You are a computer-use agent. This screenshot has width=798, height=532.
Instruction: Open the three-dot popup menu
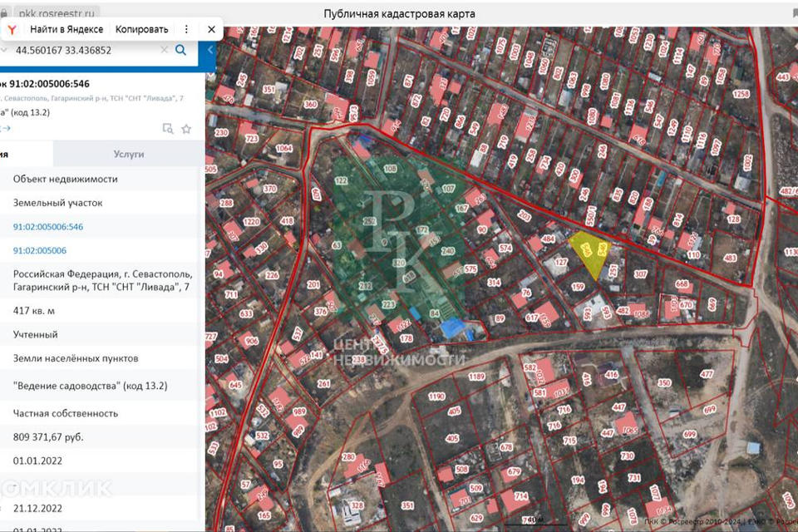(x=186, y=29)
